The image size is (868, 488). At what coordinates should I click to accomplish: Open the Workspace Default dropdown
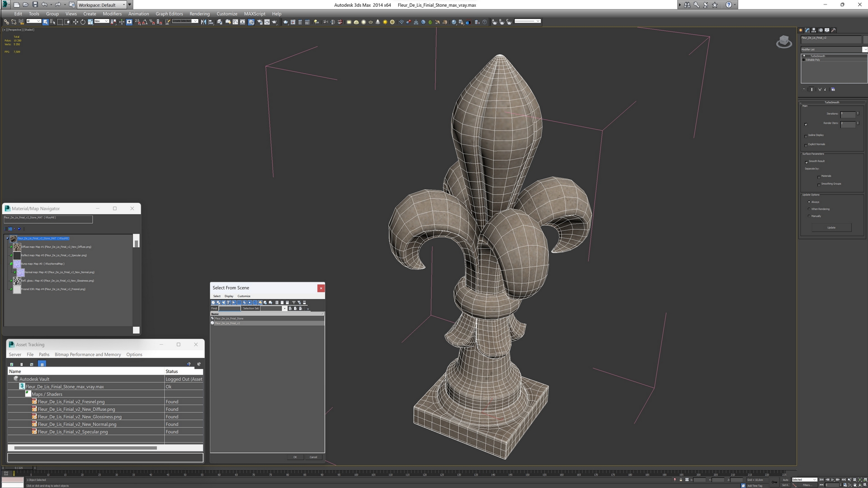click(x=102, y=5)
